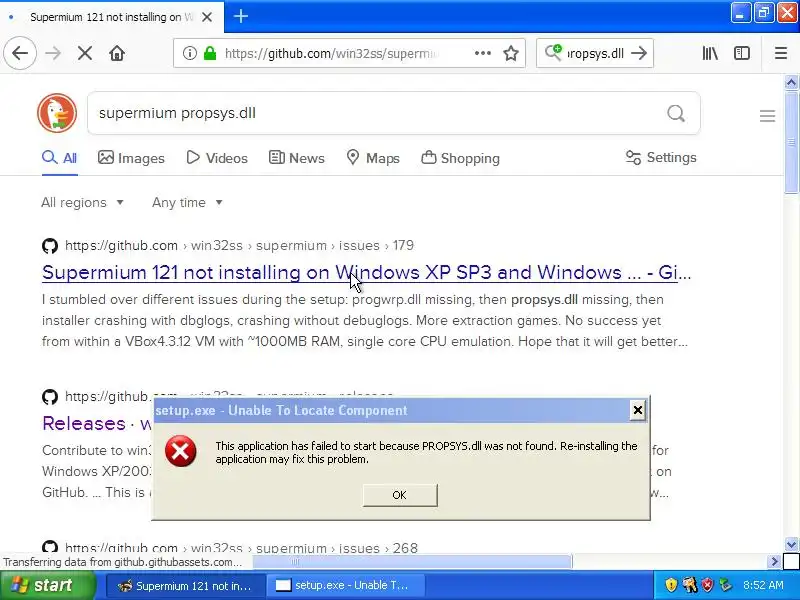
Task: Open Supermium 121 not installing result link
Action: tap(366, 272)
